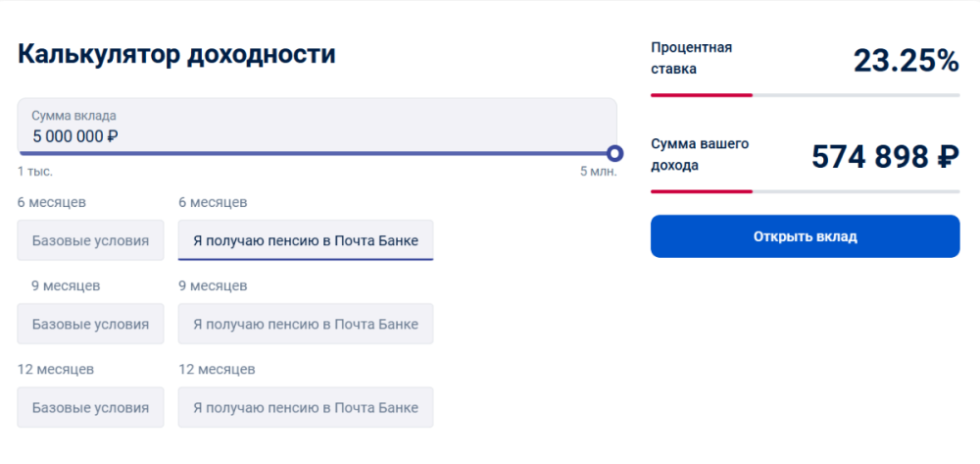980x464 pixels.
Task: Click the deposit amount slider handle
Action: pyautogui.click(x=614, y=153)
